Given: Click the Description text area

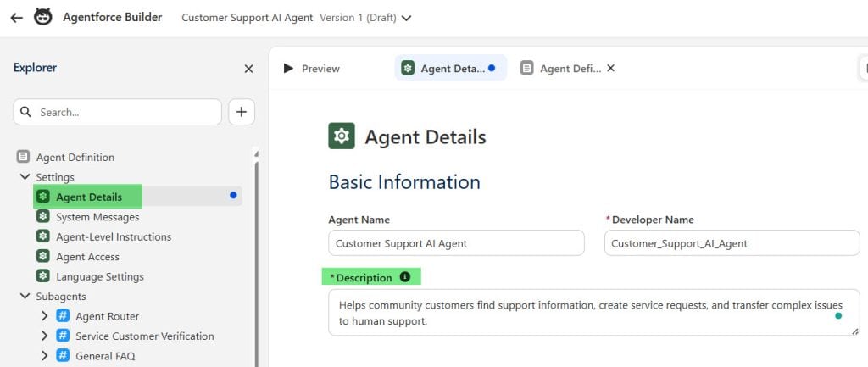Looking at the screenshot, I should point(594,312).
